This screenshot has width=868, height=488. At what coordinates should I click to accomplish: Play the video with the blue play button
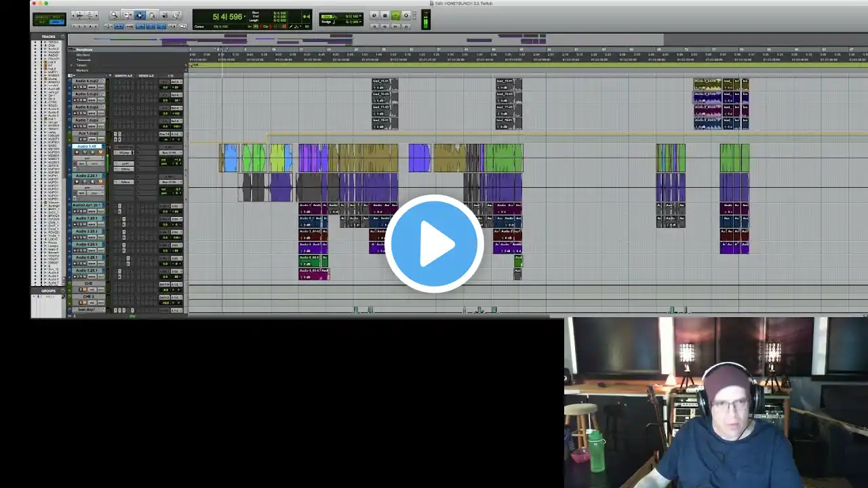tap(434, 244)
